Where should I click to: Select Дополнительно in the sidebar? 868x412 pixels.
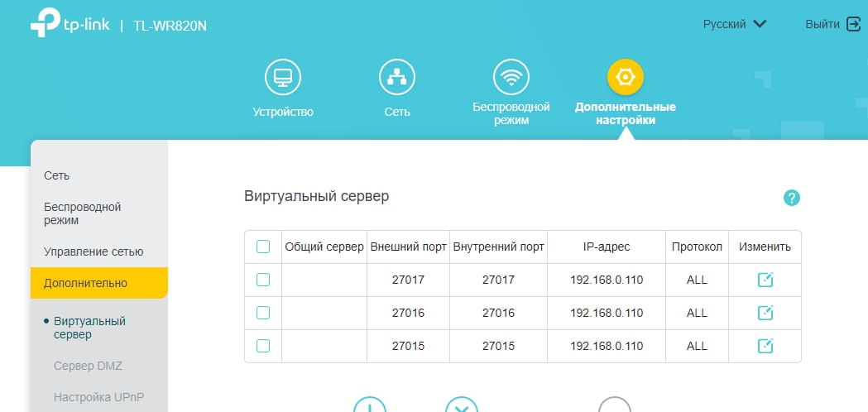click(x=99, y=283)
